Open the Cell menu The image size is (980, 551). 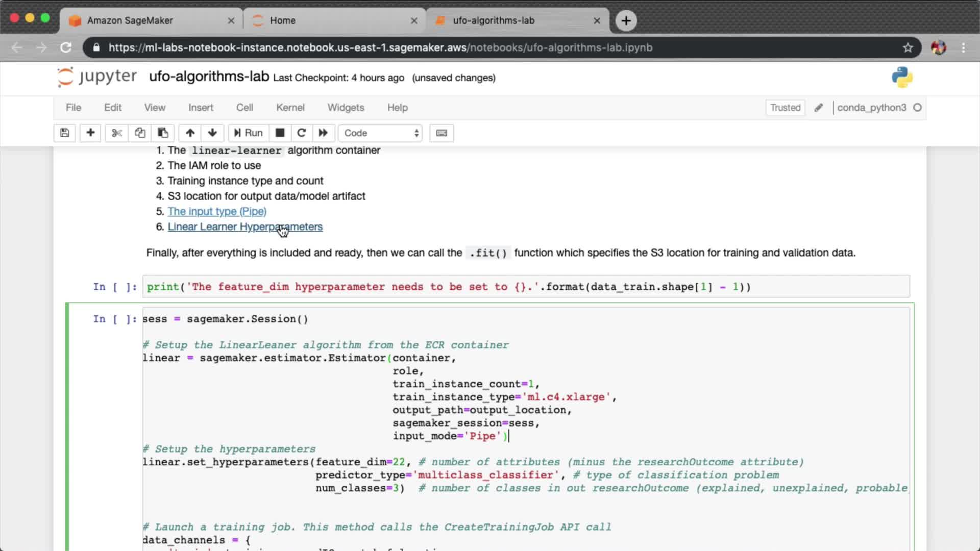tap(244, 108)
